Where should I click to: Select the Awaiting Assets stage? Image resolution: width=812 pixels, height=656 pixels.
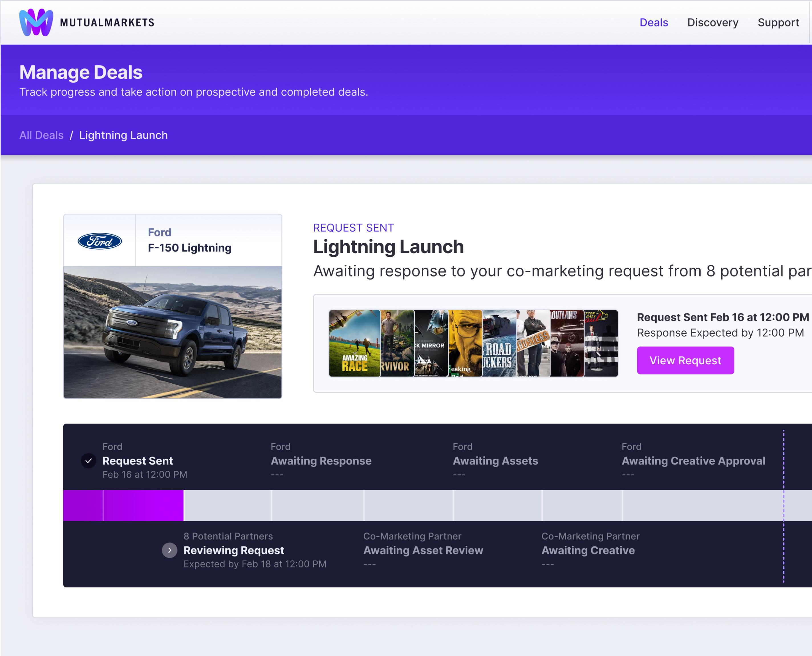click(496, 461)
